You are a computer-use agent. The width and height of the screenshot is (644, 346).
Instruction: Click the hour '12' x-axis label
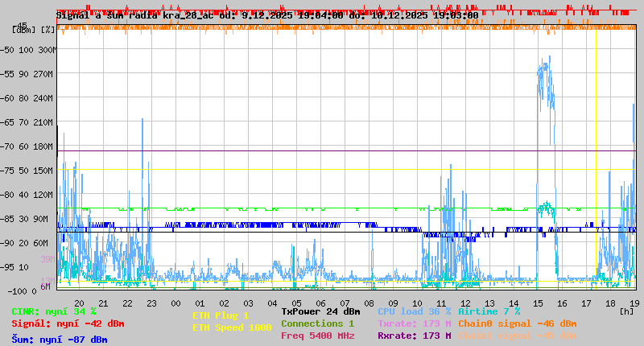pos(466,303)
